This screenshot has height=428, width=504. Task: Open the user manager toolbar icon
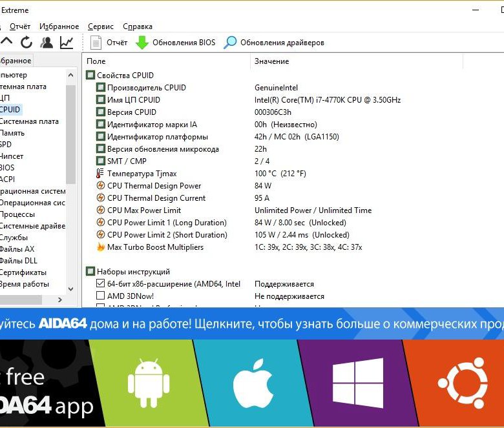coord(47,43)
